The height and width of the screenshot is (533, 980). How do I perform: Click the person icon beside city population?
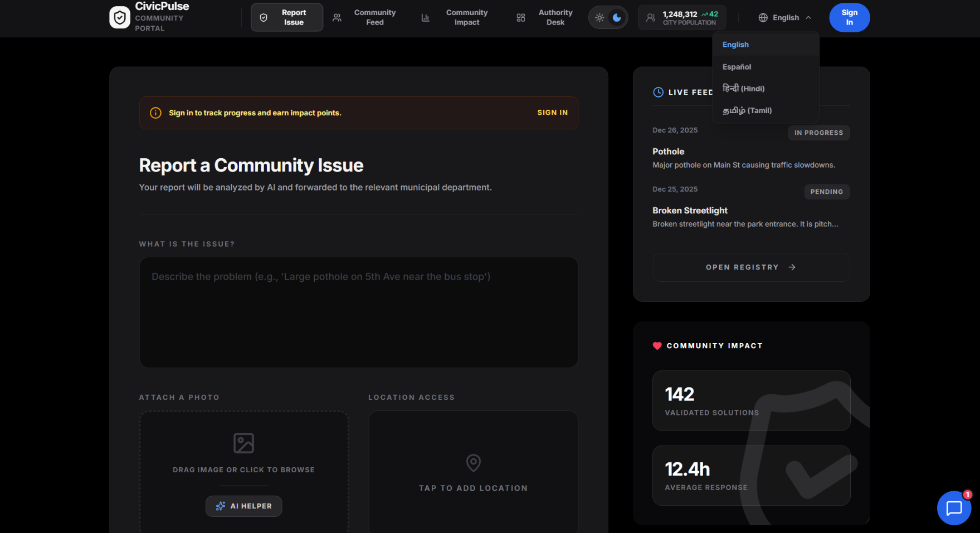coord(650,18)
